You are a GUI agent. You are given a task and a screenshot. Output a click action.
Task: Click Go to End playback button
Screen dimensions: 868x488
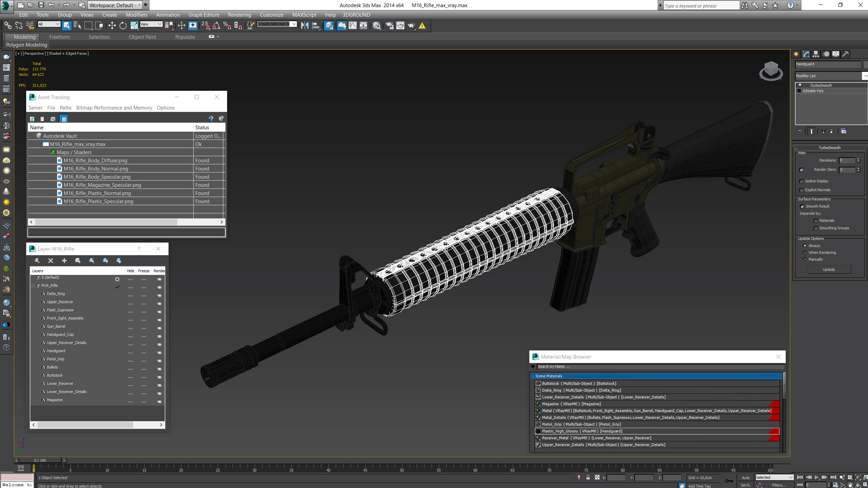click(833, 477)
